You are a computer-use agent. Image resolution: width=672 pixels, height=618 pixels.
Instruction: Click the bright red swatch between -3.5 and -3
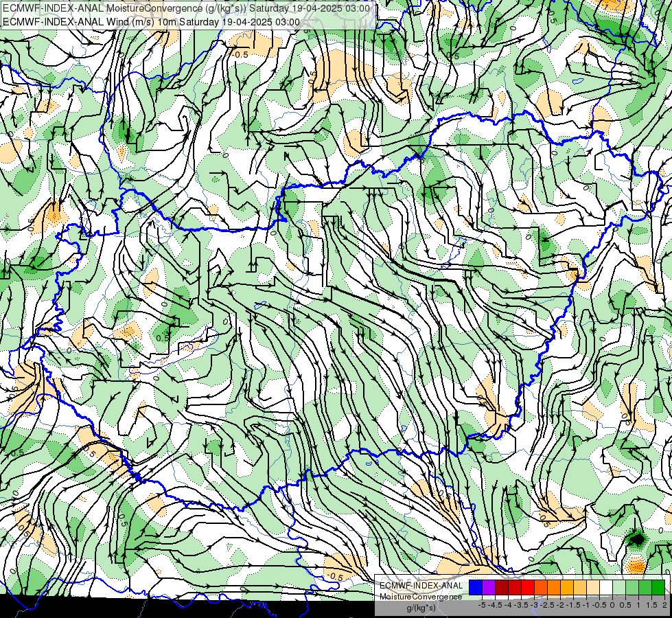point(528,587)
